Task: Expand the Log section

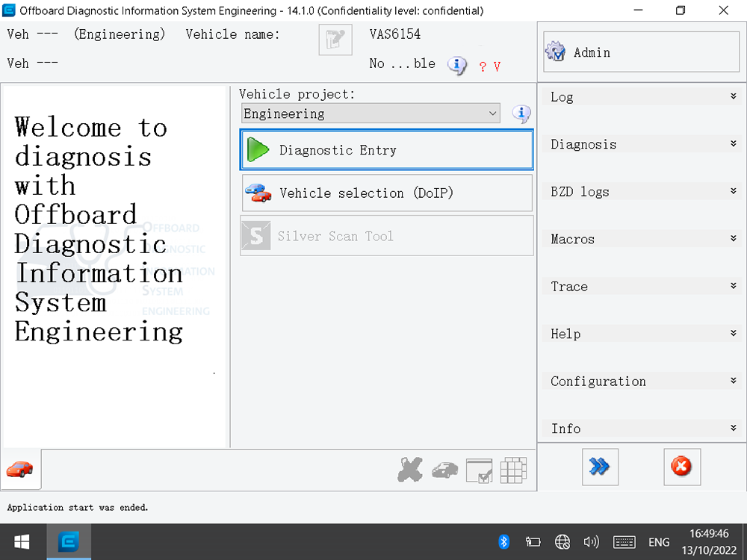Action: pos(641,96)
